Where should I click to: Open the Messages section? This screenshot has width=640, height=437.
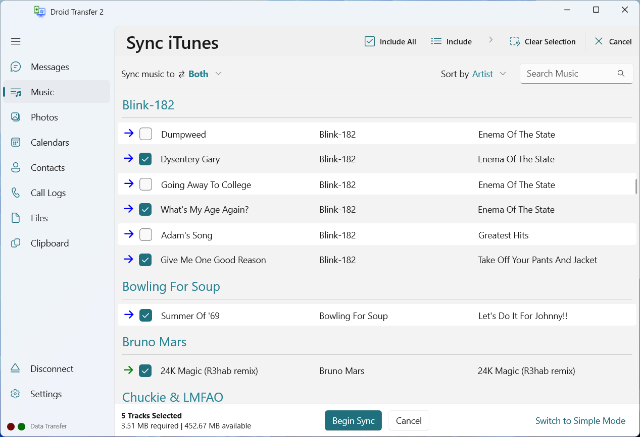(x=56, y=67)
